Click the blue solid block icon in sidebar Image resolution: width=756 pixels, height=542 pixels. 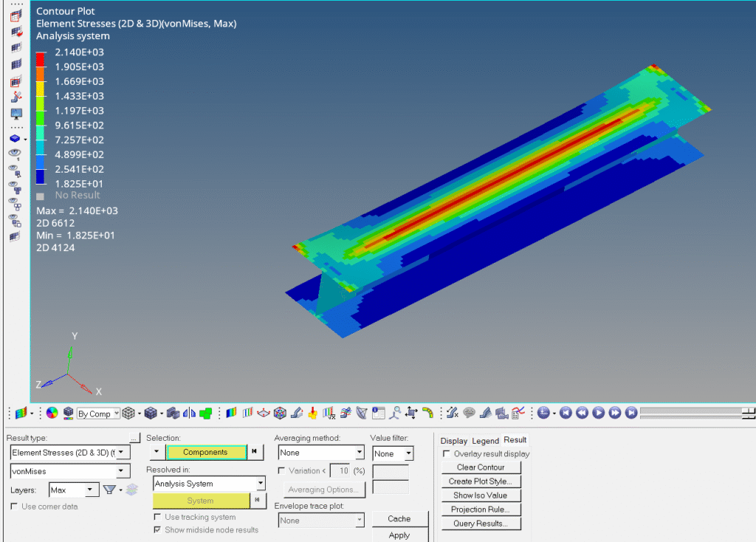(x=15, y=138)
